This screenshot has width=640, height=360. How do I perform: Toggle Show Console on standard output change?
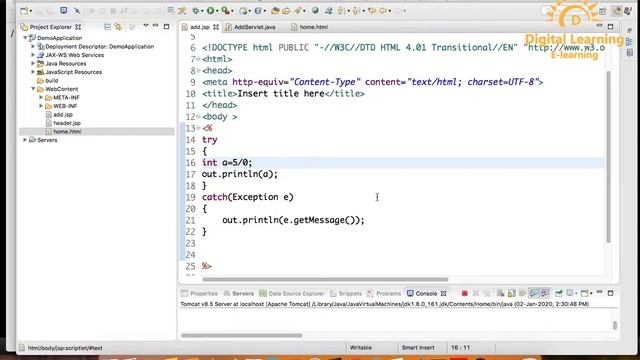(x=533, y=293)
